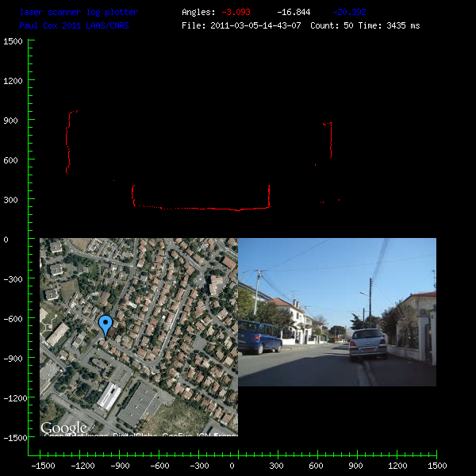
Task: Click the y-axis label -300
Action: [x=13, y=279]
